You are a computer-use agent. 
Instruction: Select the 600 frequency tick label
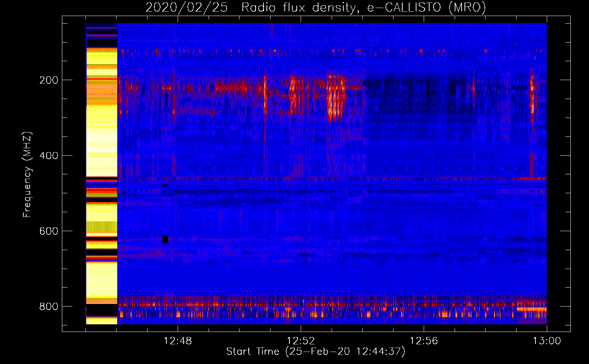point(48,231)
